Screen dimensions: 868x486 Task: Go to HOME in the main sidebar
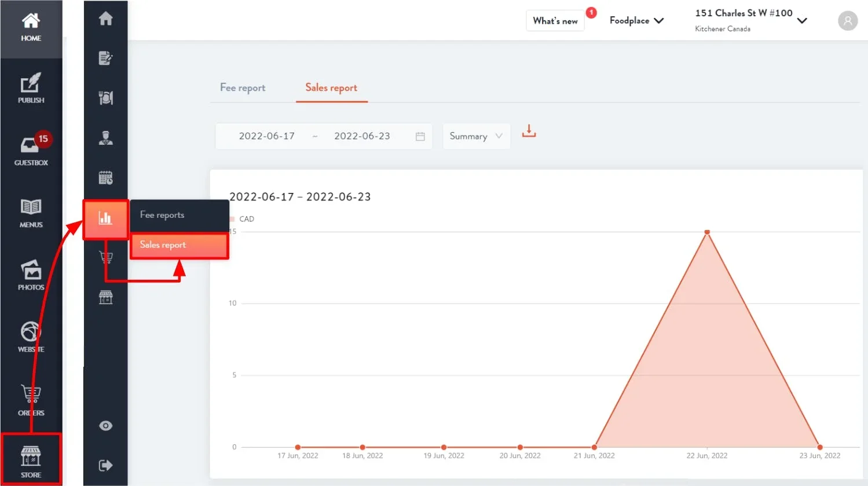click(31, 28)
